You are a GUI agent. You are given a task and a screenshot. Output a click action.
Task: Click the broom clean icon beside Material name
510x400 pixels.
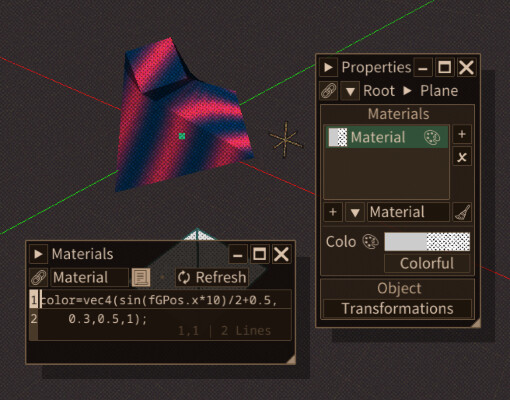[462, 212]
